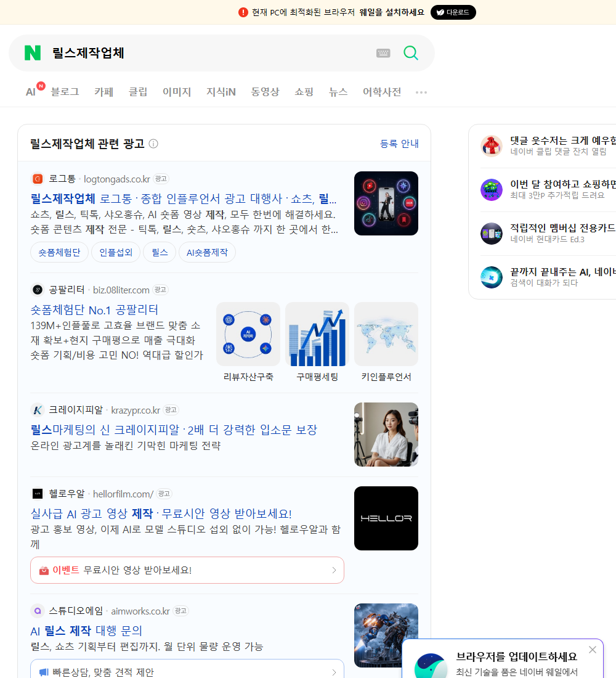
Task: Click the chevron arrow on 이벤트 banner
Action: [x=334, y=570]
